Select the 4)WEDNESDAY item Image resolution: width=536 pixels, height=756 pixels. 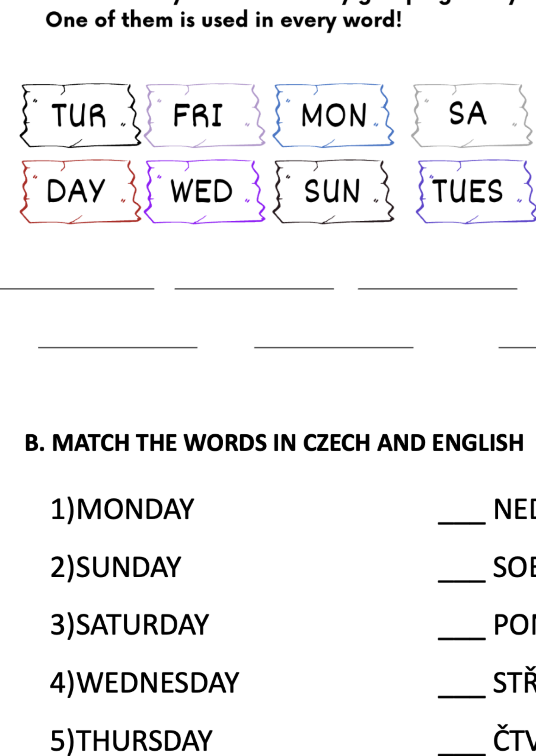click(x=144, y=683)
